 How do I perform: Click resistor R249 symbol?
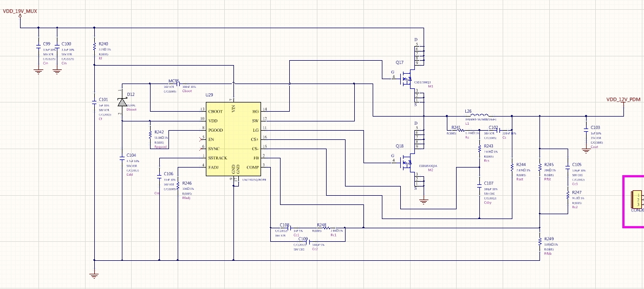539,242
